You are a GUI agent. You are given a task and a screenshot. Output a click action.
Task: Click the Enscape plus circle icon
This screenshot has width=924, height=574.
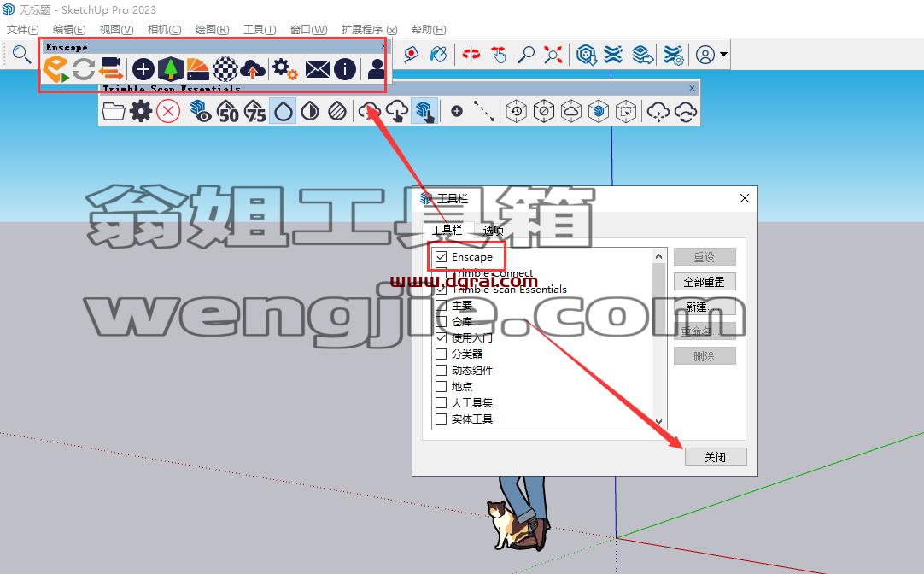point(143,69)
